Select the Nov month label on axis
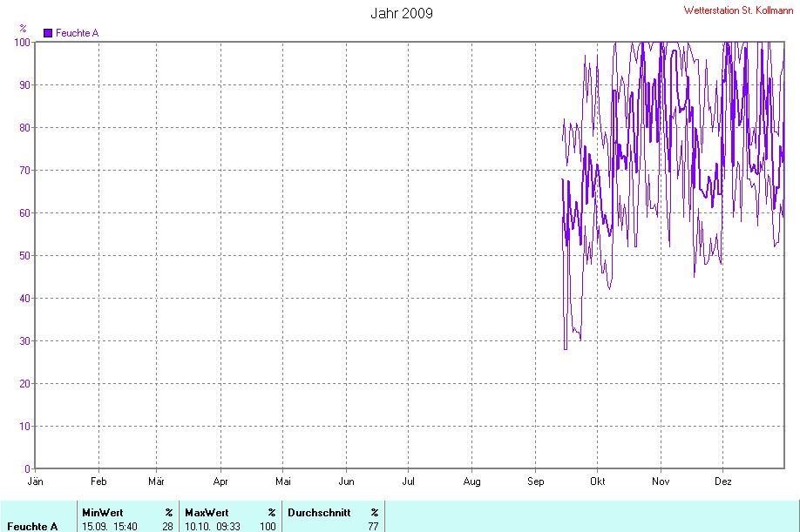The image size is (800, 532). click(x=661, y=481)
